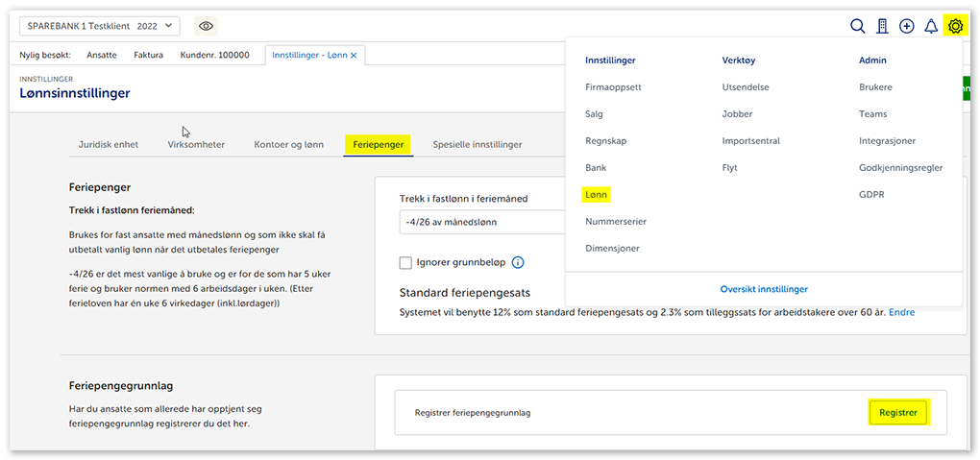
Task: Click the eye view icon
Action: coord(206,26)
